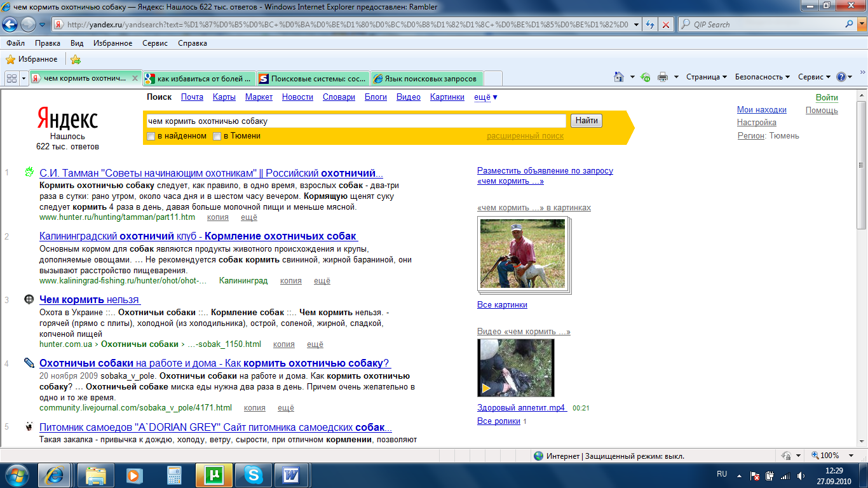
Task: Open uTorrent from taskbar
Action: tap(214, 475)
